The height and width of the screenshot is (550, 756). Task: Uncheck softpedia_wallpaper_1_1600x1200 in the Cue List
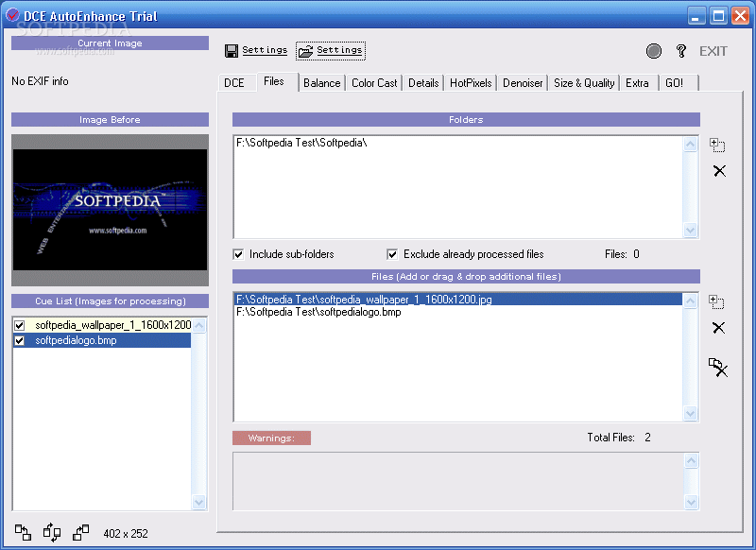click(x=19, y=325)
